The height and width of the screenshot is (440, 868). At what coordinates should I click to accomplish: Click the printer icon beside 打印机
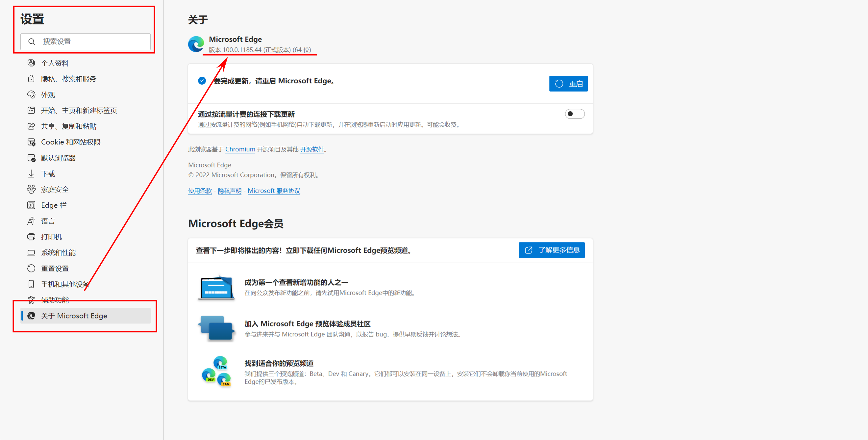31,237
